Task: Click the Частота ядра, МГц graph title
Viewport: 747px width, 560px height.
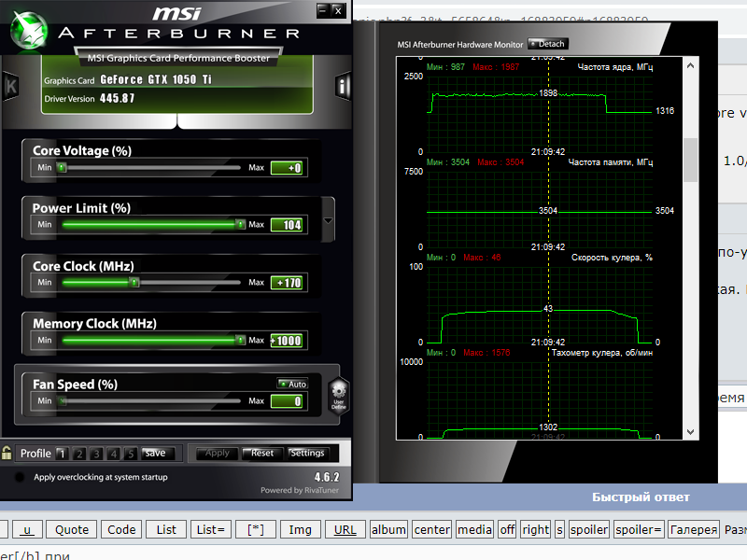Action: (615, 67)
